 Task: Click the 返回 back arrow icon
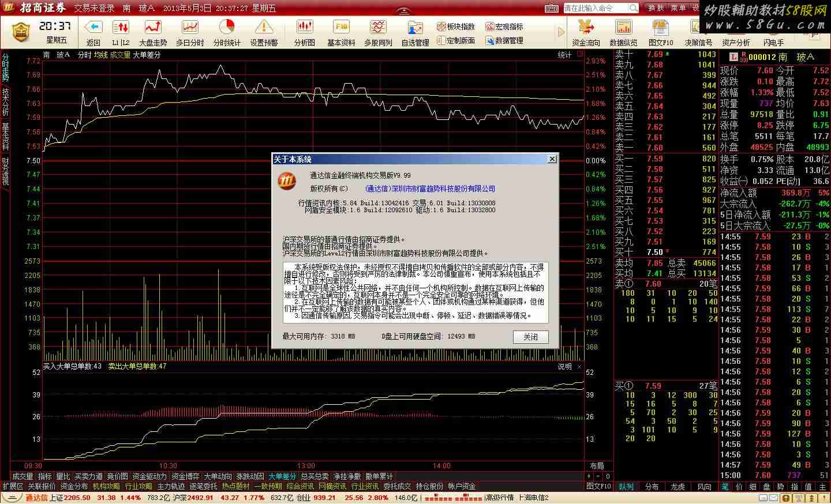(x=93, y=27)
